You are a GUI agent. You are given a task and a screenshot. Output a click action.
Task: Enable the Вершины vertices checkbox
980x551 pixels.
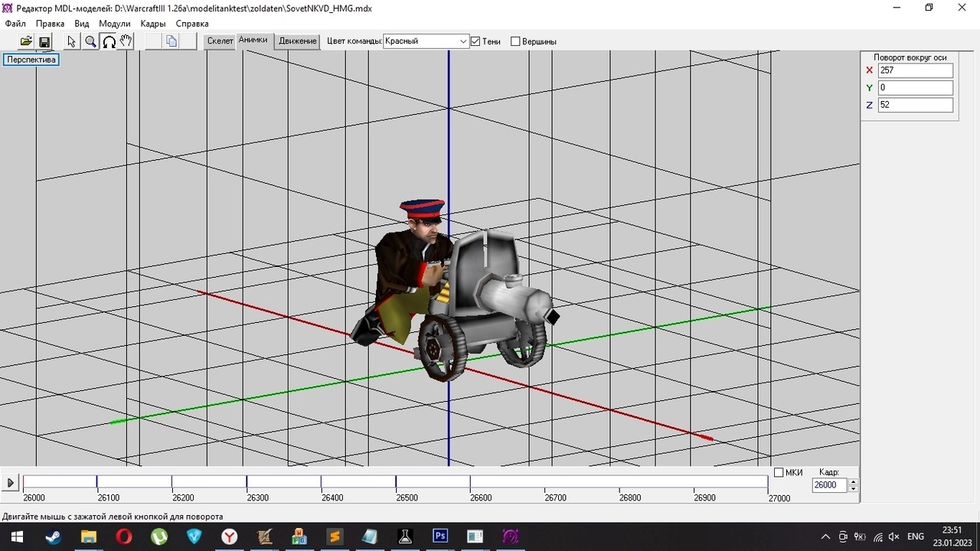515,41
